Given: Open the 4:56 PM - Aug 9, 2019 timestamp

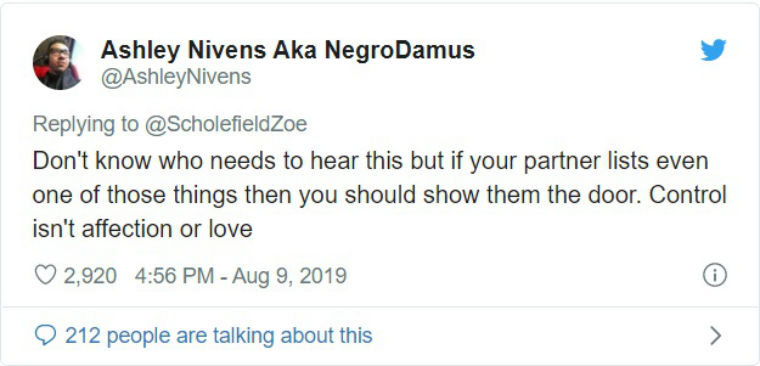Looking at the screenshot, I should [240, 276].
